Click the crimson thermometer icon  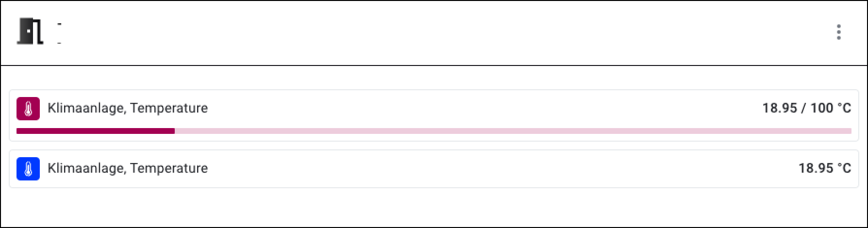[x=28, y=108]
